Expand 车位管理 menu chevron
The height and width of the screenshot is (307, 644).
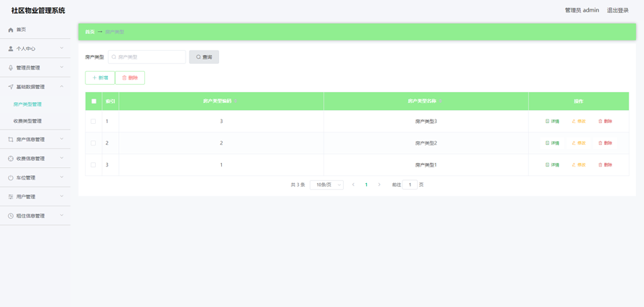[62, 177]
